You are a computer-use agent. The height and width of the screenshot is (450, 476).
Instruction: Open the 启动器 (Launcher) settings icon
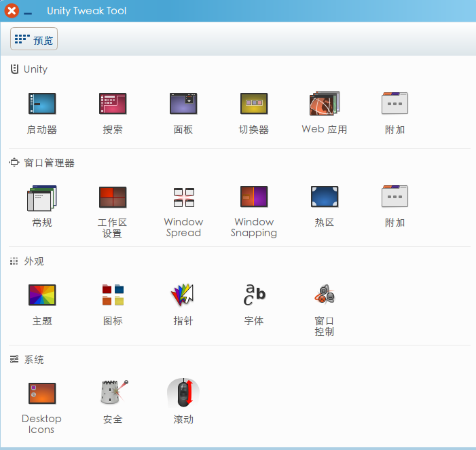(x=42, y=104)
